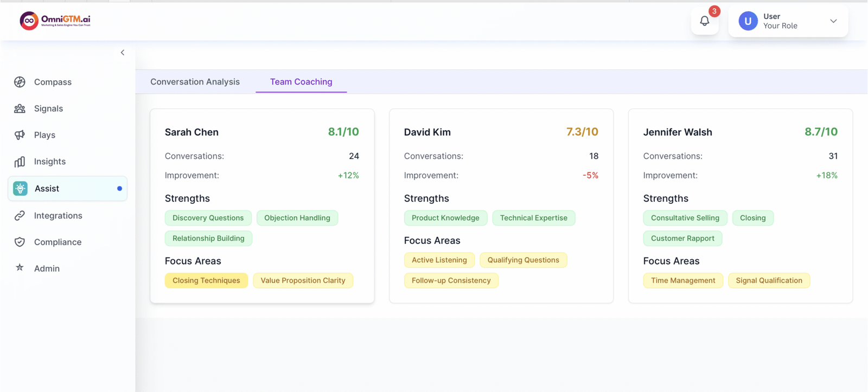Expand the user role dropdown arrow
This screenshot has height=392, width=868.
[833, 21]
